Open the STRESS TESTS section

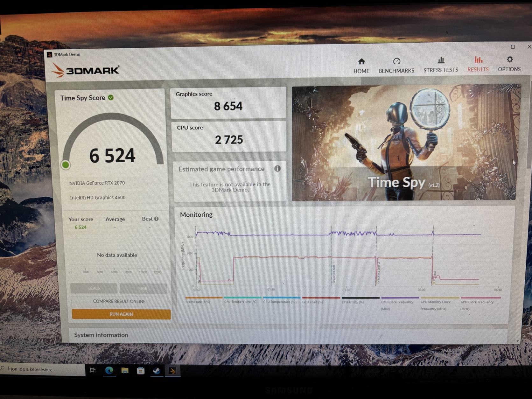pyautogui.click(x=441, y=65)
